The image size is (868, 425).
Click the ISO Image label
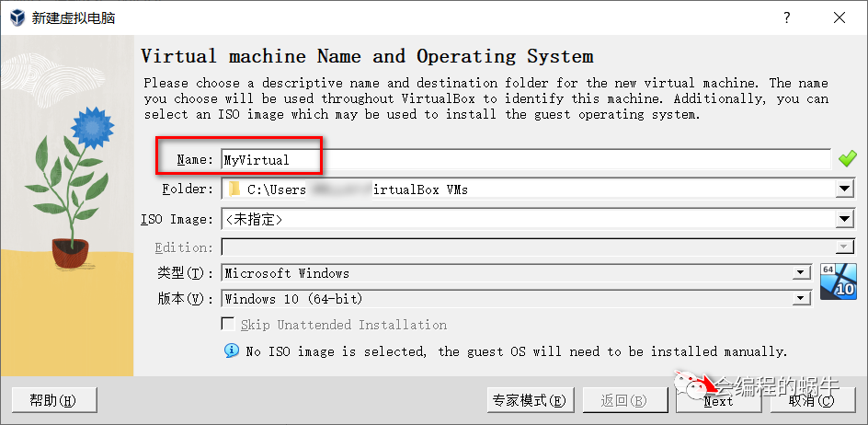[177, 220]
